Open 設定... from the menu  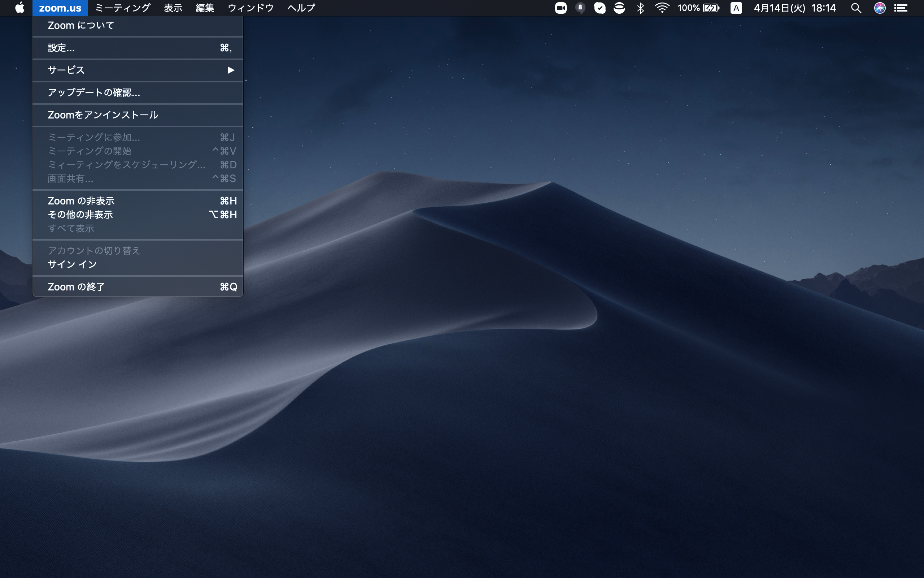(138, 48)
